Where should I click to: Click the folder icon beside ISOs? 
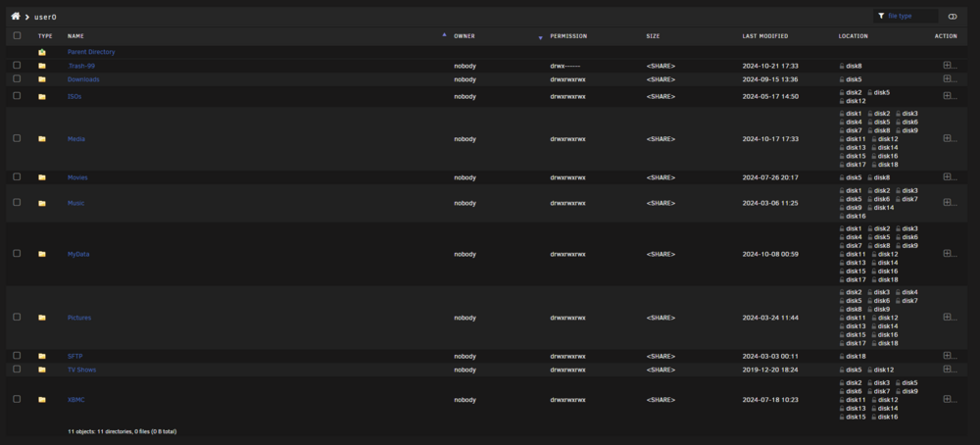(x=42, y=97)
